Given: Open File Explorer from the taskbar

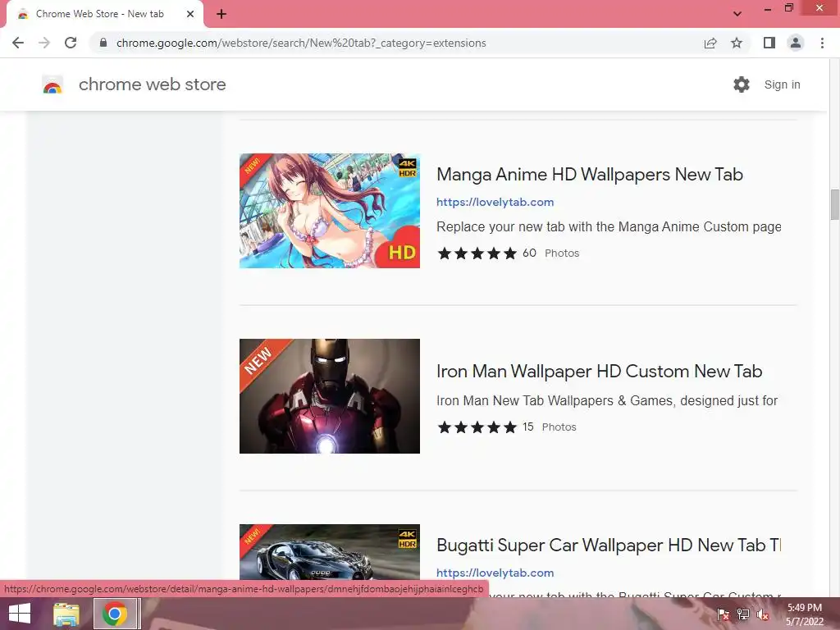Looking at the screenshot, I should [x=66, y=614].
